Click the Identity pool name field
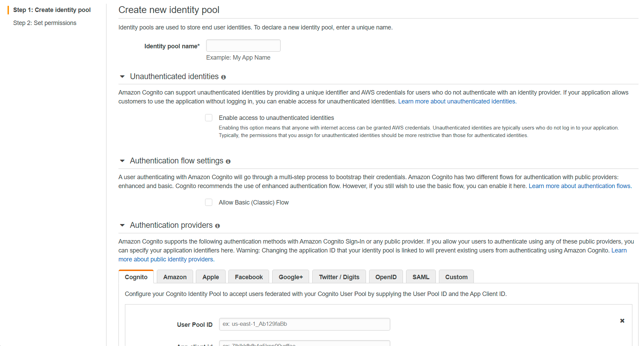The width and height of the screenshot is (644, 346). pos(243,45)
